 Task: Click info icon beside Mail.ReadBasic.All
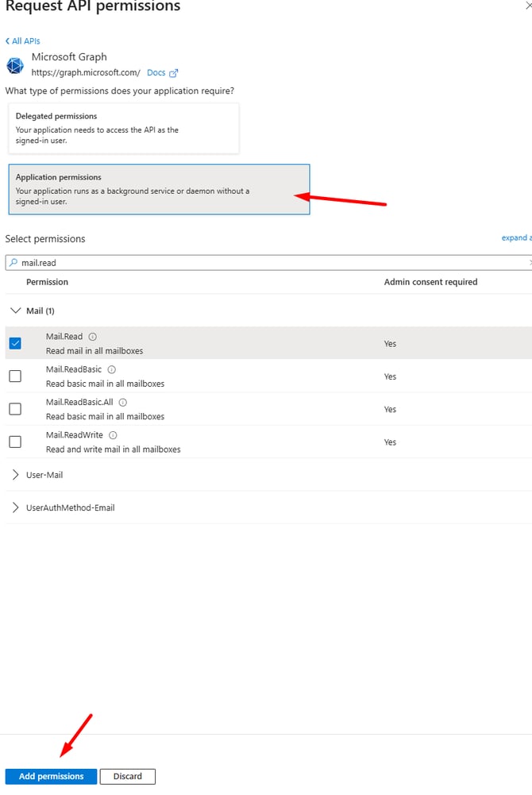click(123, 403)
